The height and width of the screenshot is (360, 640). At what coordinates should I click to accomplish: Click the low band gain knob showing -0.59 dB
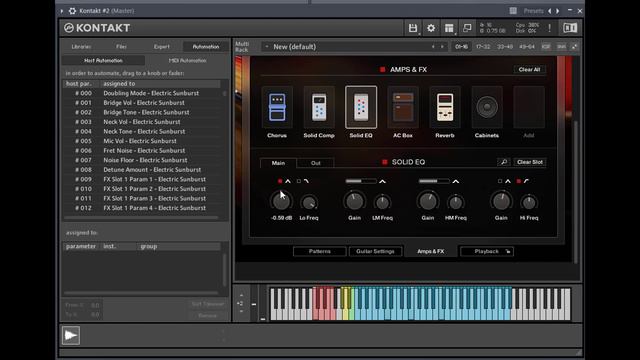[281, 201]
